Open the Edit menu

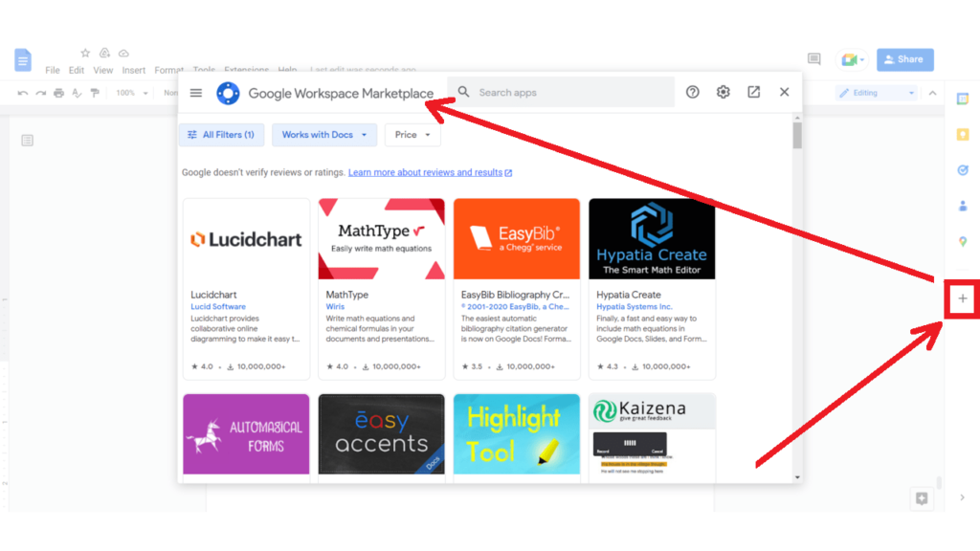(x=77, y=70)
